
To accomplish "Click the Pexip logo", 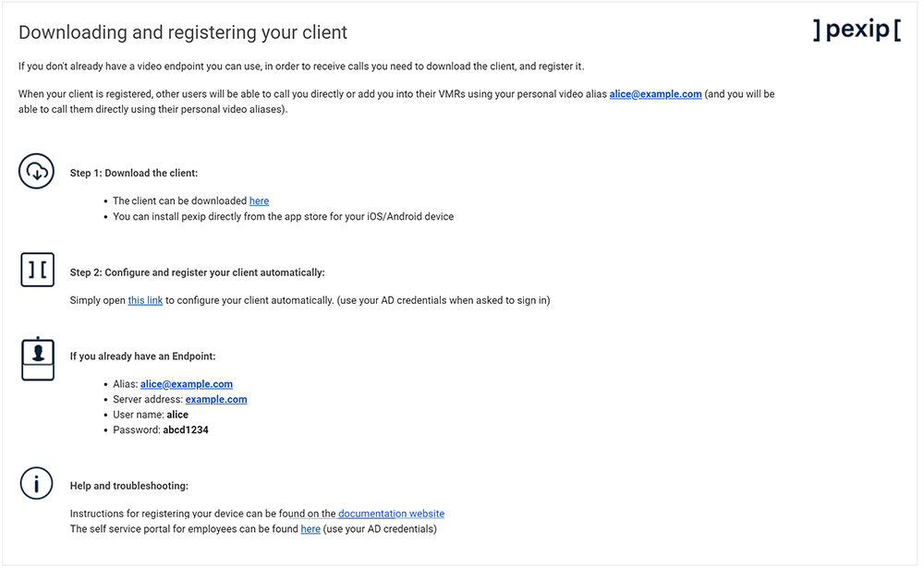I will (857, 30).
